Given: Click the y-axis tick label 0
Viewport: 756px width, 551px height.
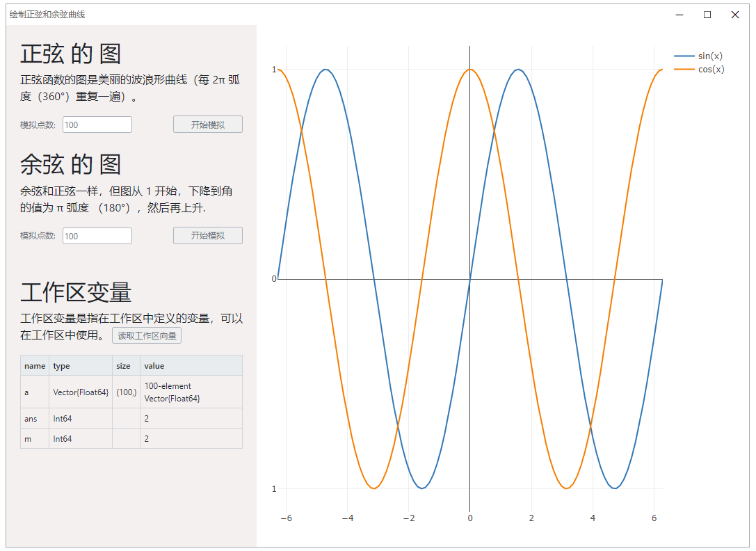Looking at the screenshot, I should (x=274, y=278).
